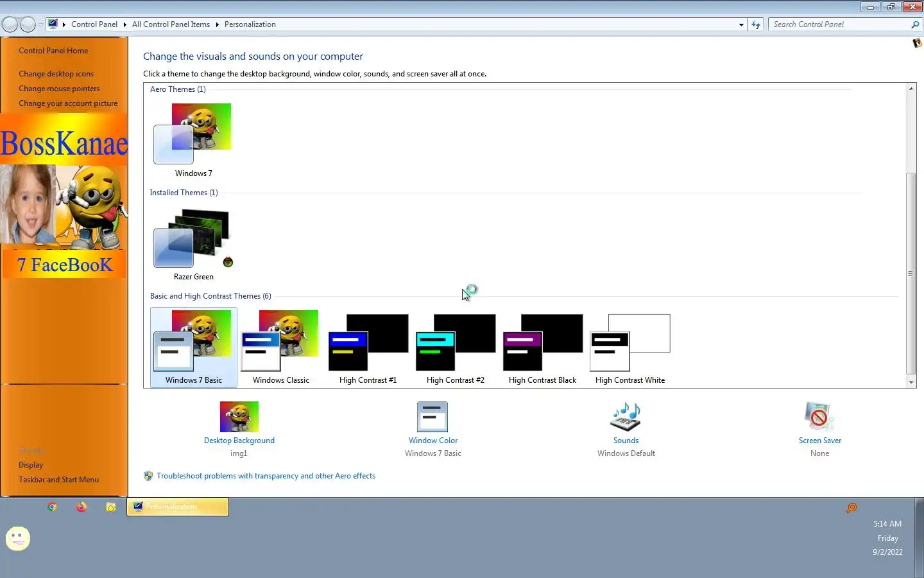Open the Display link in the sidebar
Image resolution: width=924 pixels, height=578 pixels.
coord(31,465)
